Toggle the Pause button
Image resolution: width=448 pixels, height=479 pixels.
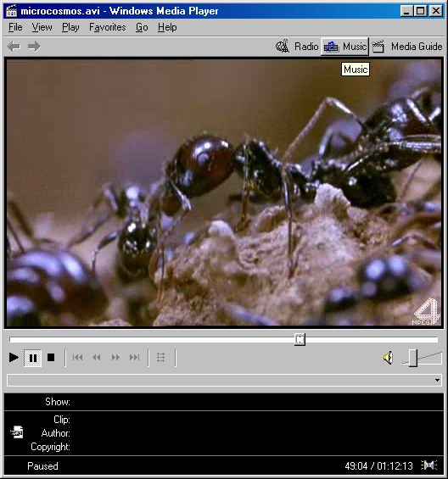click(33, 358)
